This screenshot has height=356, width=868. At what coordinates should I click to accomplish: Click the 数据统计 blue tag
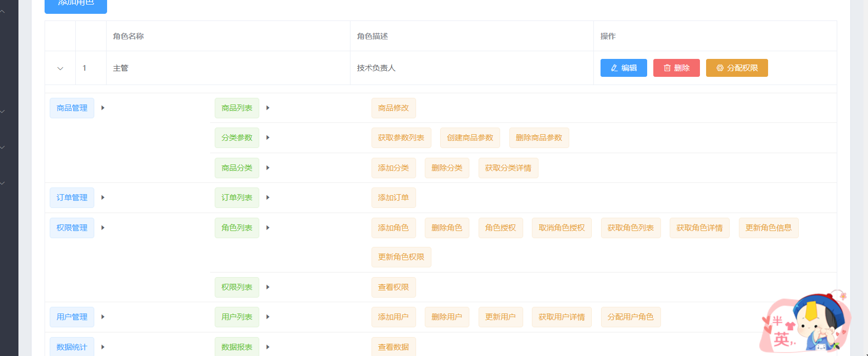point(72,347)
